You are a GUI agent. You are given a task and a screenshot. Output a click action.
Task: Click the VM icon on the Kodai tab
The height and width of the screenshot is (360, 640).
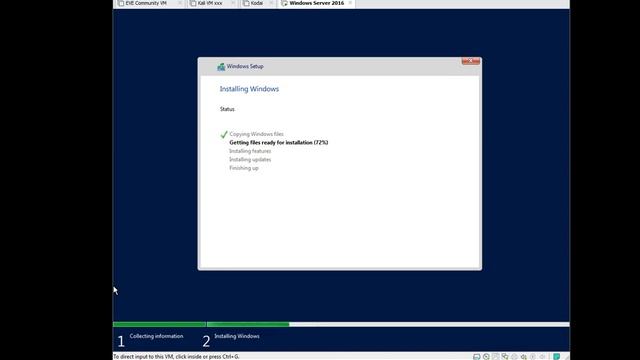246,3
